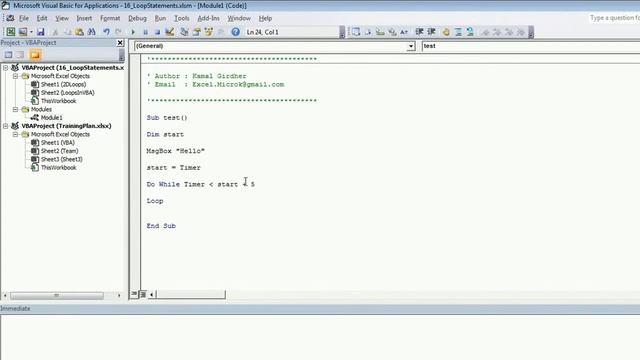640x360 pixels.
Task: Click the blue Help question mark icon
Action: (236, 32)
